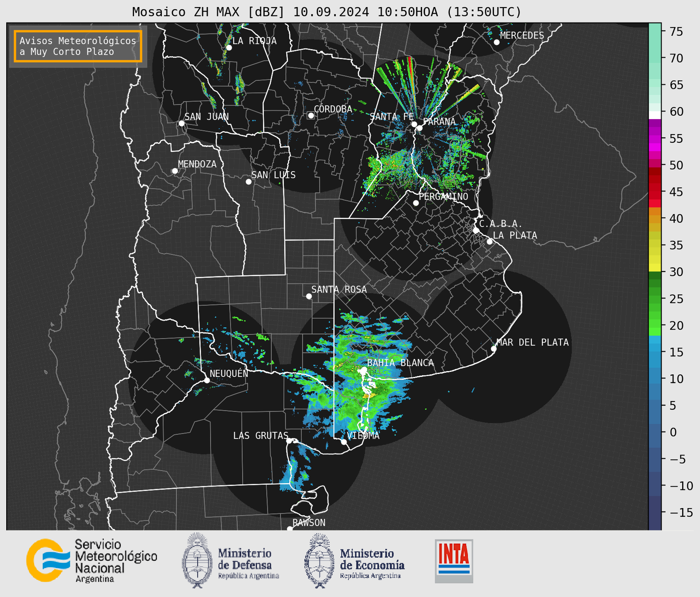Viewport: 700px width, 597px height.
Task: Click the BAHÍA BLANCA label
Action: pyautogui.click(x=400, y=363)
